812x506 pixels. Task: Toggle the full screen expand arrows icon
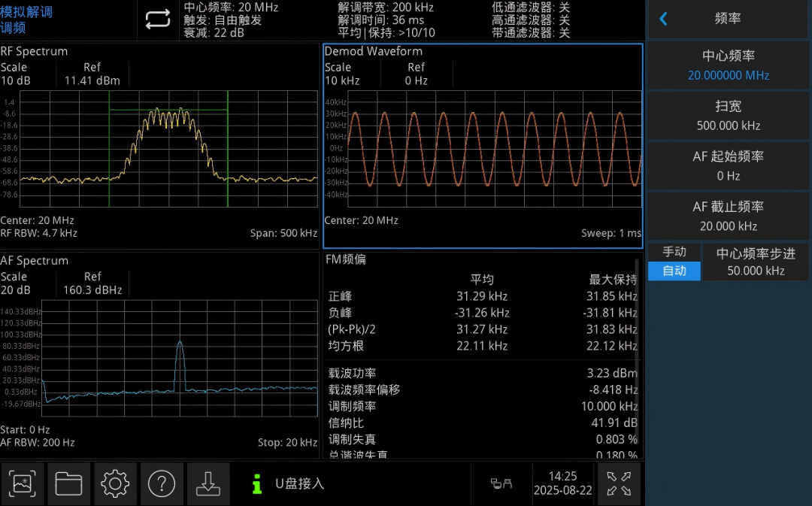(619, 483)
